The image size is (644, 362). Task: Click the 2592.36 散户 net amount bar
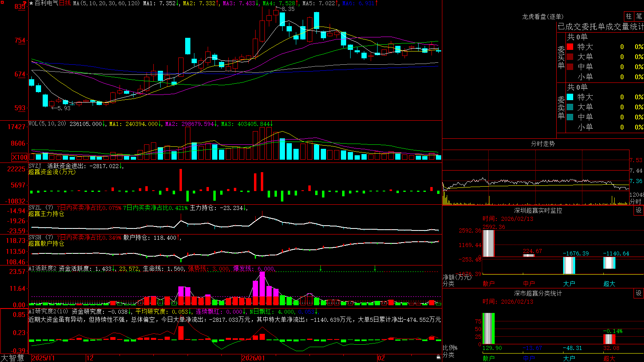[489, 243]
